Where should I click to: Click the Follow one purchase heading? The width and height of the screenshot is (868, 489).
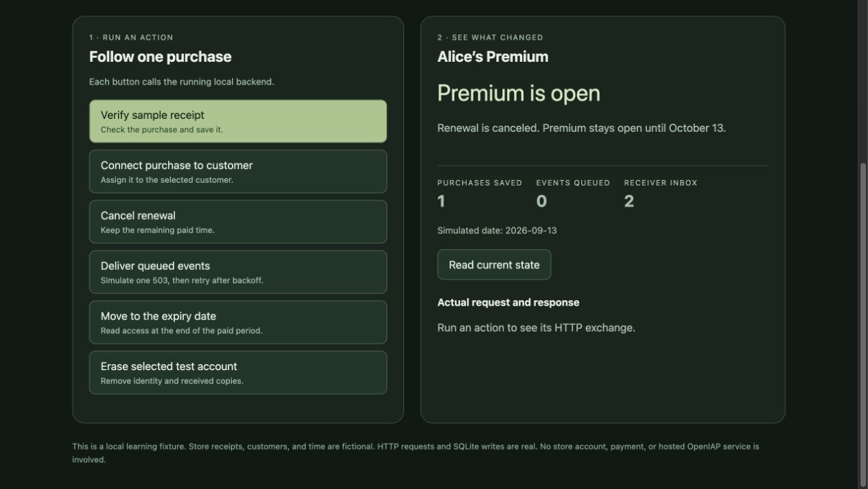click(161, 57)
